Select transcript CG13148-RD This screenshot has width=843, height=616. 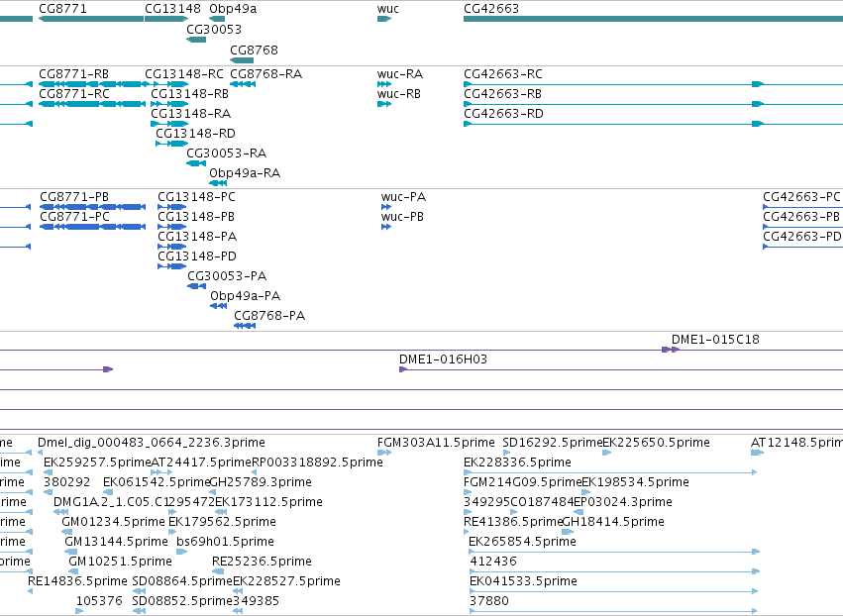196,134
